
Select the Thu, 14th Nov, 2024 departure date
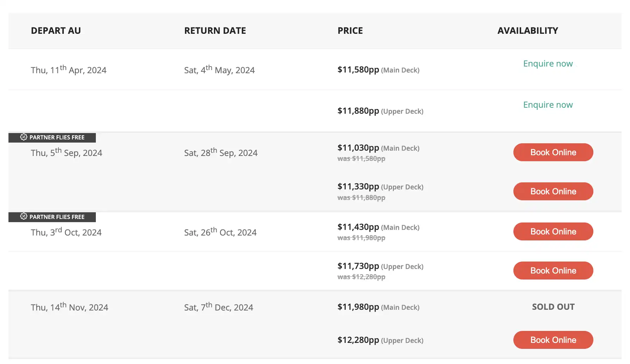click(x=69, y=307)
